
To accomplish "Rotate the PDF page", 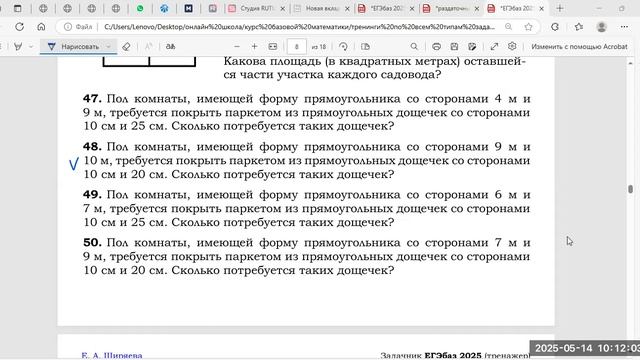I will coord(343,47).
